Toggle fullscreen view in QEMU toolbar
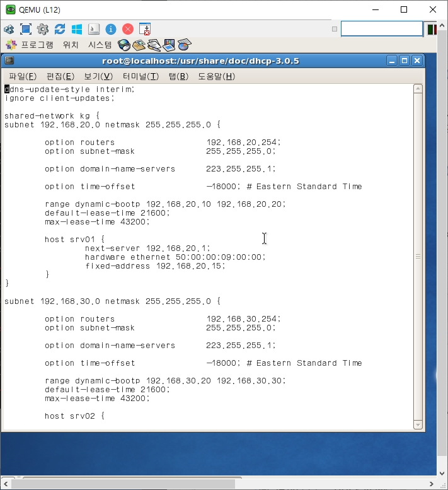This screenshot has width=448, height=490. click(26, 30)
